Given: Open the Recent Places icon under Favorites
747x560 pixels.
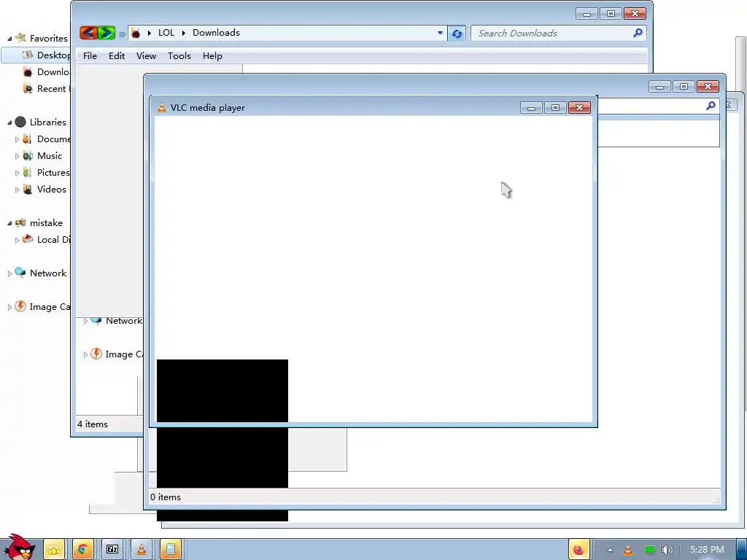Looking at the screenshot, I should click(x=28, y=88).
